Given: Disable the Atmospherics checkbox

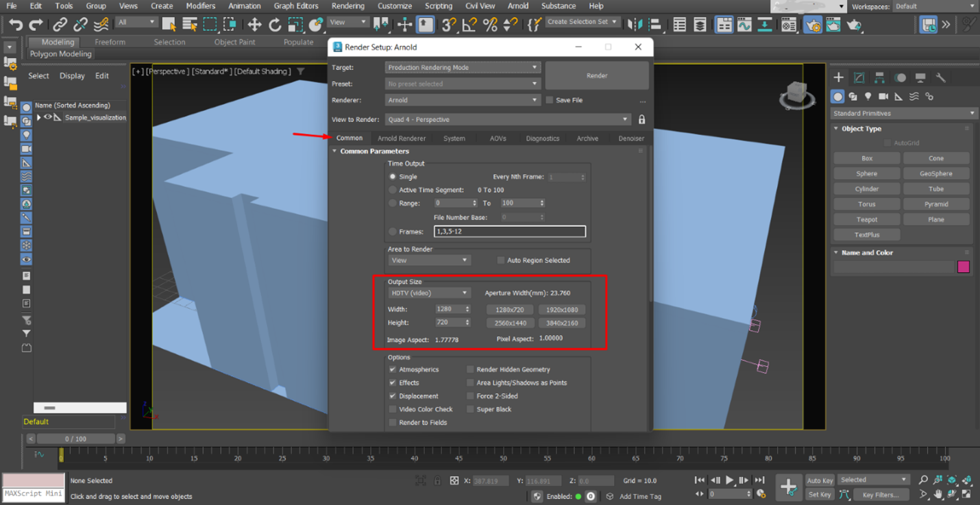Looking at the screenshot, I should pyautogui.click(x=393, y=369).
